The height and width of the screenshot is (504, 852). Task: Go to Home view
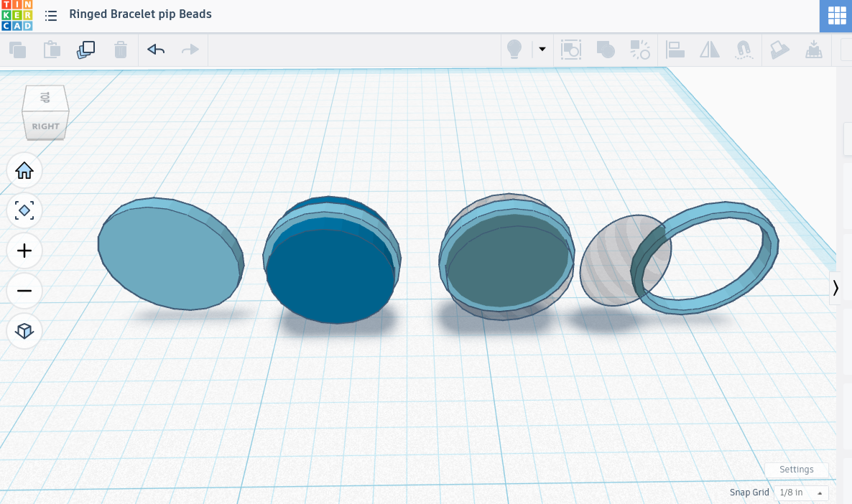click(24, 170)
